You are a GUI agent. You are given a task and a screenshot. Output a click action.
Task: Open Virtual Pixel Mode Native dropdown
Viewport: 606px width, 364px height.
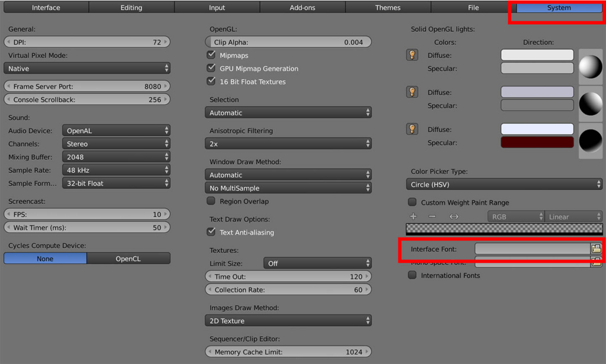point(87,69)
